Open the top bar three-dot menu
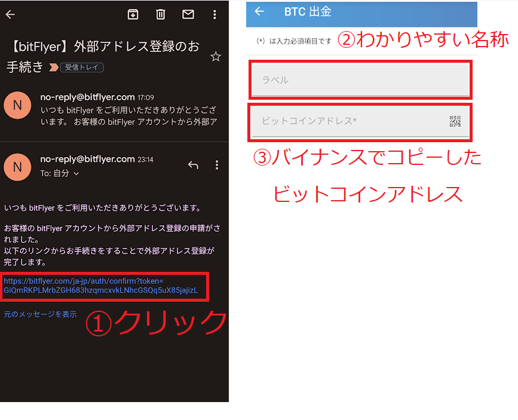The image size is (518, 420). tap(214, 14)
